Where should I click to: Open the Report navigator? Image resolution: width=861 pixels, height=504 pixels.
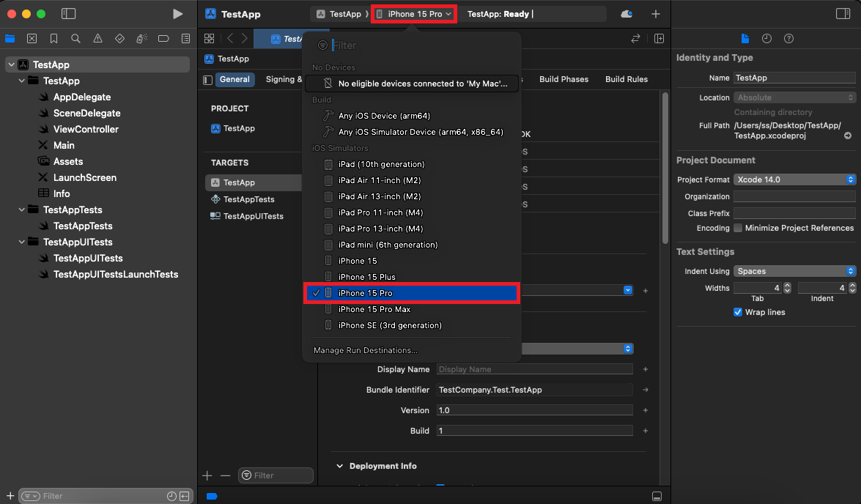pyautogui.click(x=185, y=38)
